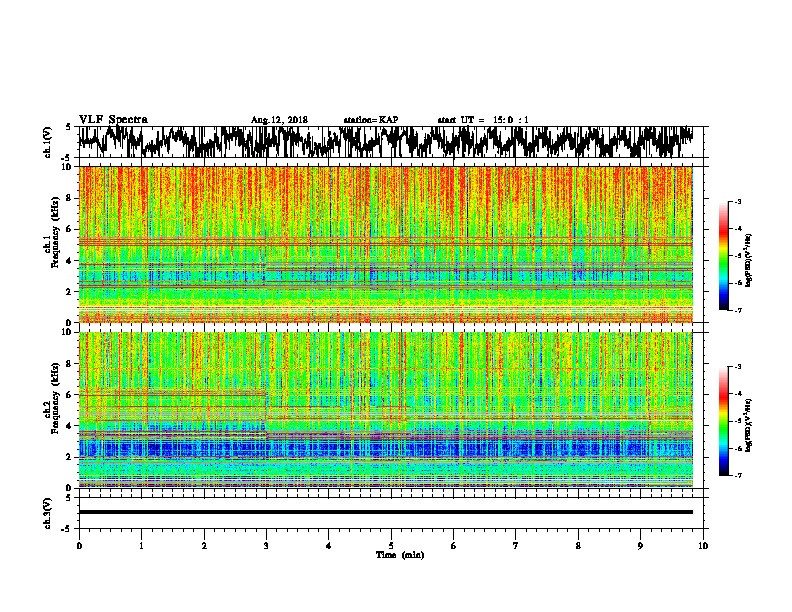Screen dimensions: 792x612
Task: Click time axis tick label "3"
Action: [266, 546]
